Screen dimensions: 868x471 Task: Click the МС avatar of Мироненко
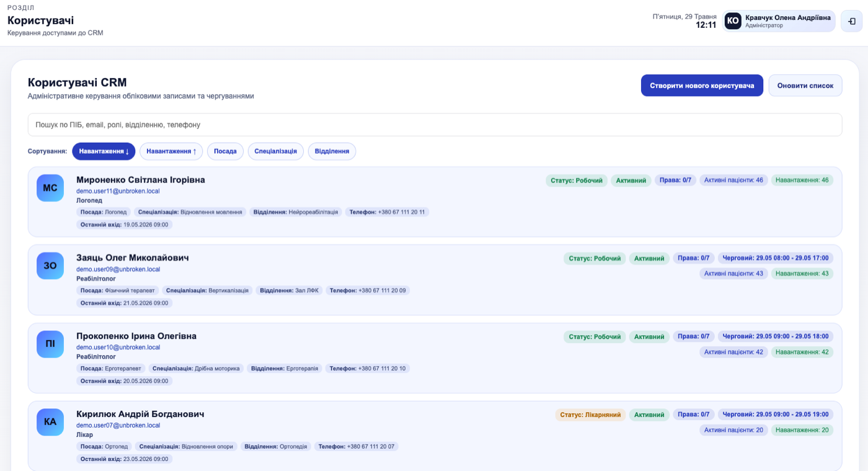point(50,188)
